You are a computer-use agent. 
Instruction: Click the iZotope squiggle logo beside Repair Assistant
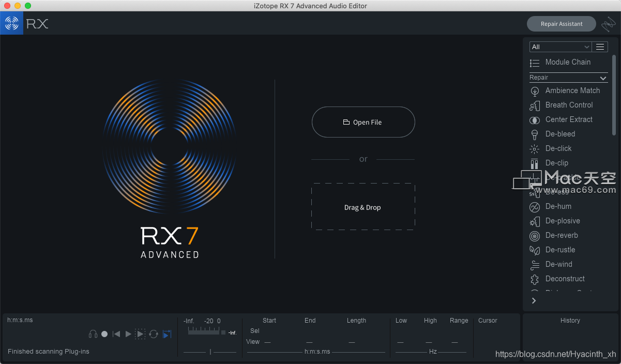(x=609, y=24)
